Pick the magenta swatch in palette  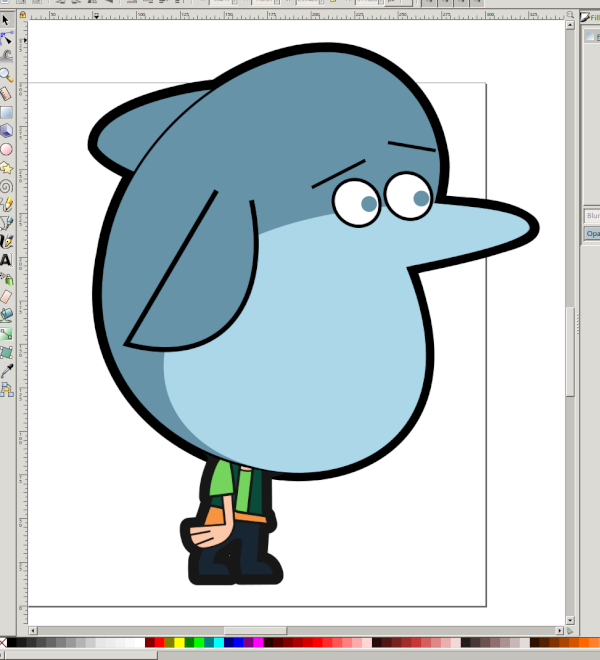(x=259, y=643)
